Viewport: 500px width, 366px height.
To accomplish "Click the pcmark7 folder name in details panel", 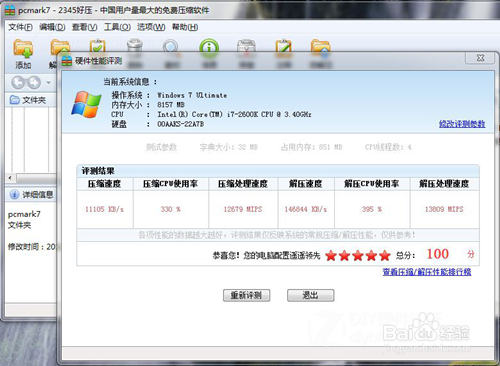I will [x=24, y=214].
